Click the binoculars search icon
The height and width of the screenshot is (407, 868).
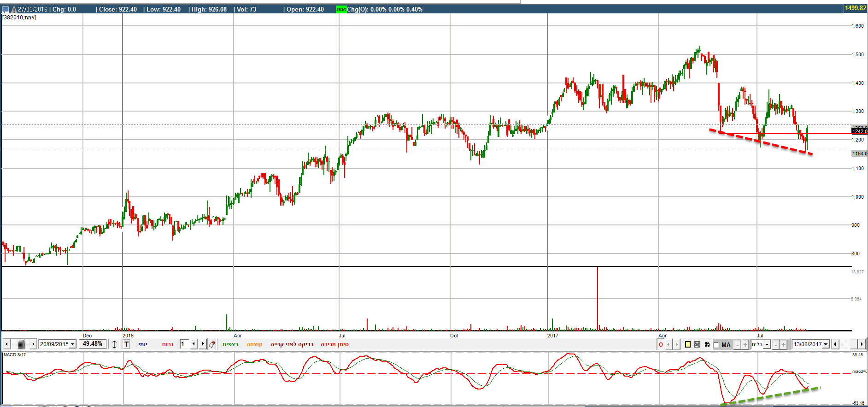[x=707, y=344]
